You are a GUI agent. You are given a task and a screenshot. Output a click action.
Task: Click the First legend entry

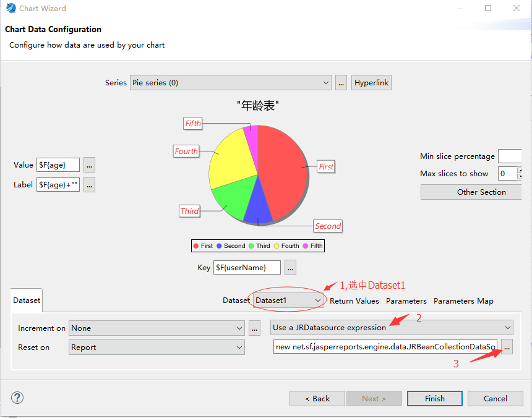click(x=203, y=245)
